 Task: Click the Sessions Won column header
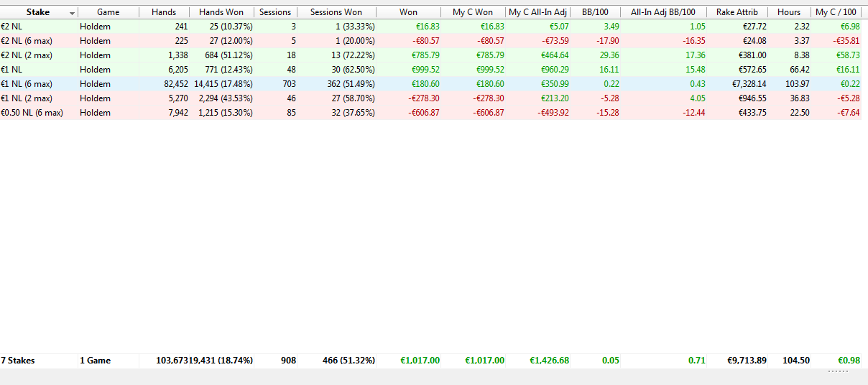point(336,12)
